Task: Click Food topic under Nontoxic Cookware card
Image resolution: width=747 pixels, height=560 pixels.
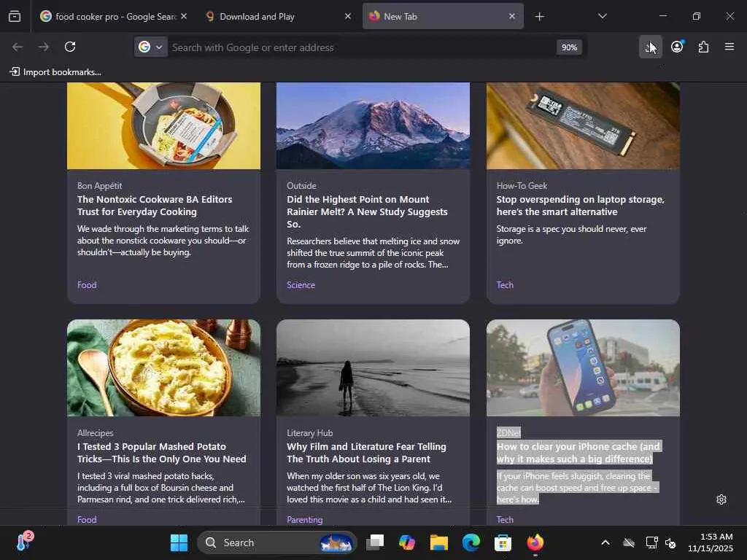Action: tap(87, 285)
